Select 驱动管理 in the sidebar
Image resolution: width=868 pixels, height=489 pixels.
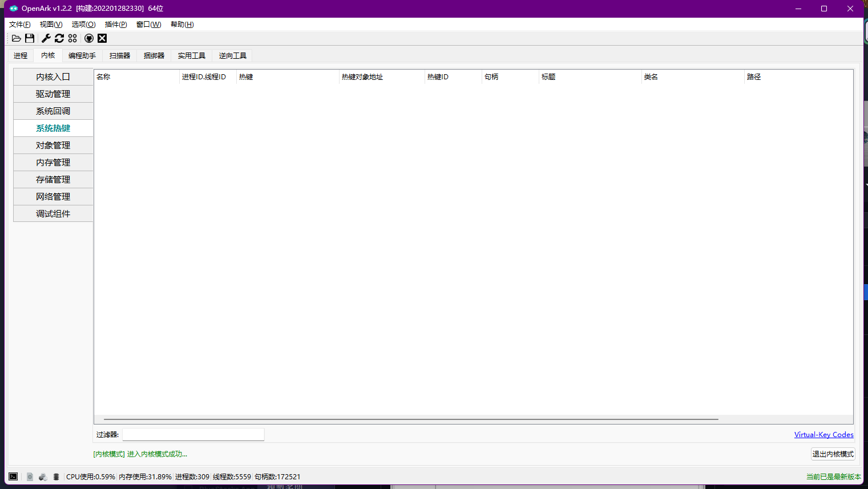tap(53, 94)
